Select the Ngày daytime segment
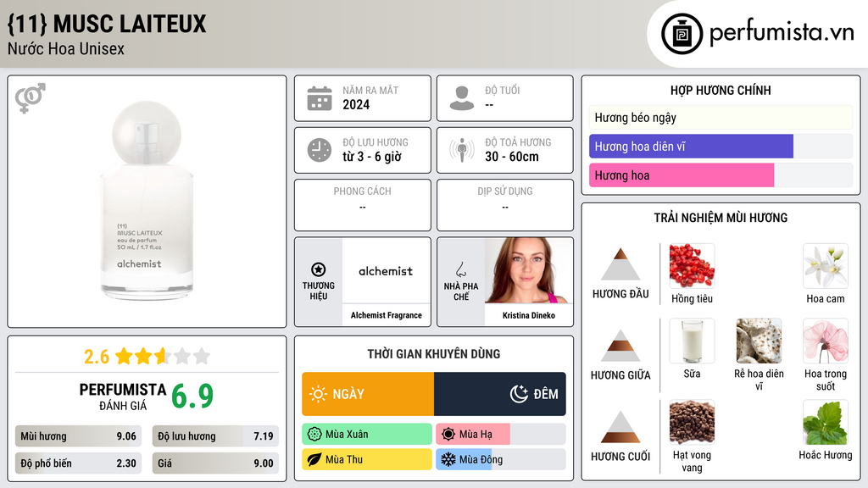The height and width of the screenshot is (488, 868). 368,394
